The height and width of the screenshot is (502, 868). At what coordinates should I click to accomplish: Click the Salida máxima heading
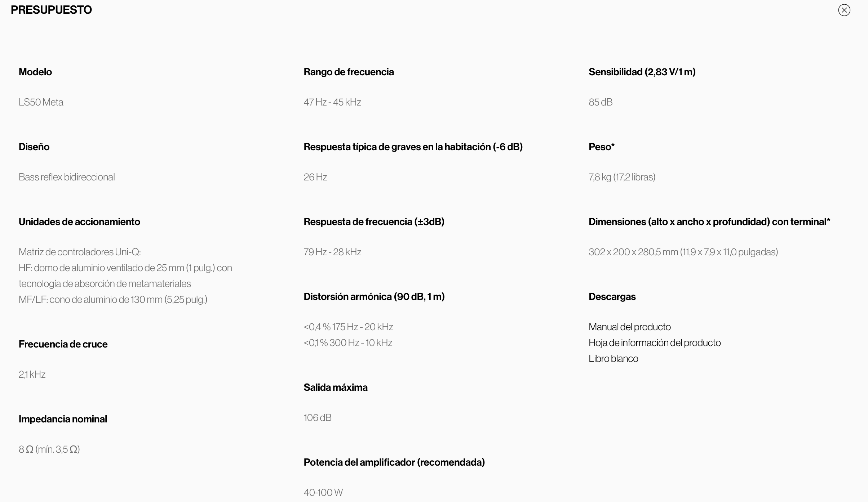tap(335, 387)
